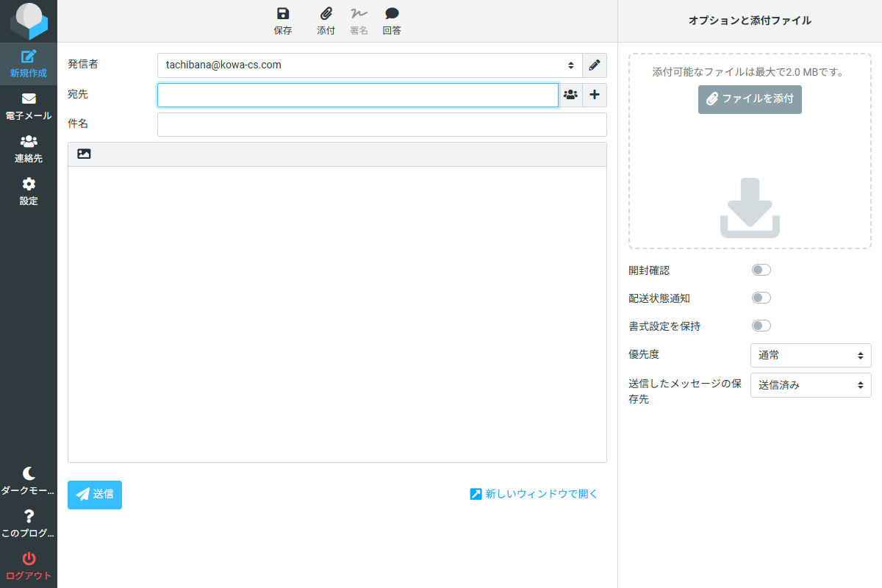The width and height of the screenshot is (882, 588).
Task: Click the image icon in editor toolbar
Action: tap(85, 154)
